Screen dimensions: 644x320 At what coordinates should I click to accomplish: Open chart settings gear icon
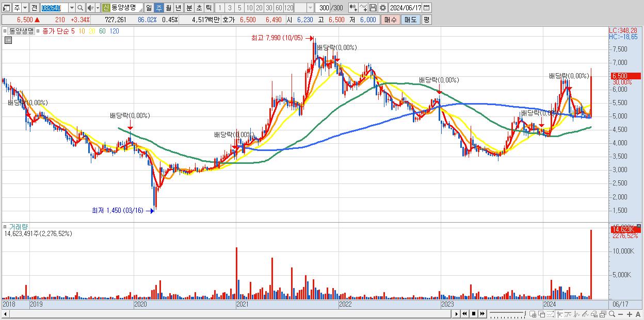(382, 8)
